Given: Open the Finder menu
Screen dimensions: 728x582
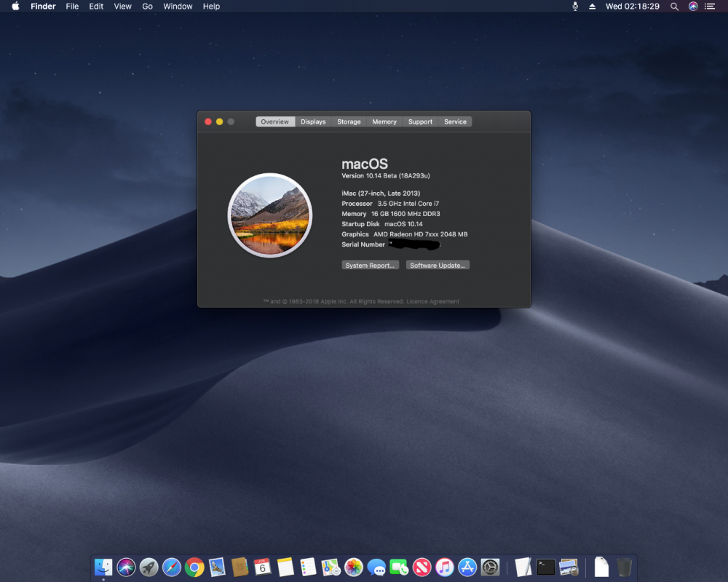Looking at the screenshot, I should (43, 6).
